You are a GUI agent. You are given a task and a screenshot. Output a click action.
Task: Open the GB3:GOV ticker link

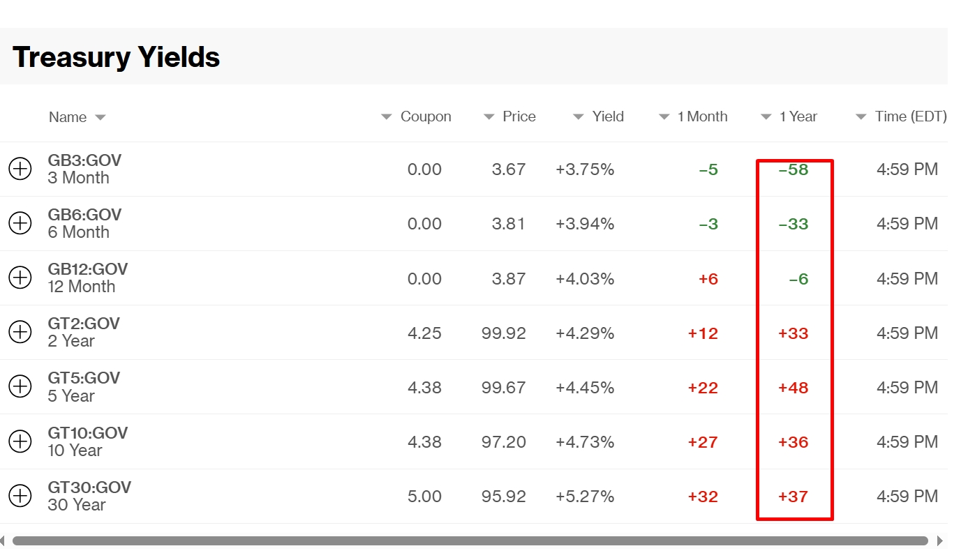pos(84,160)
